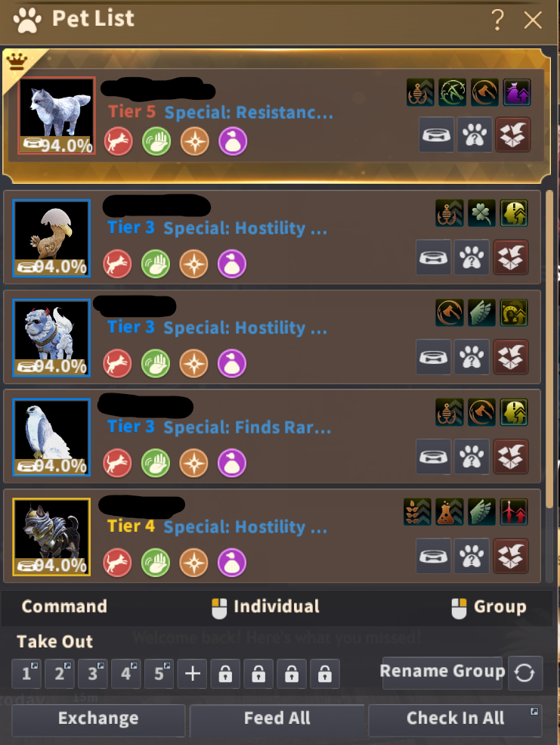Screen dimensions: 560x745
Task: Toggle red follow command on the Tier 5 pet
Action: point(118,141)
